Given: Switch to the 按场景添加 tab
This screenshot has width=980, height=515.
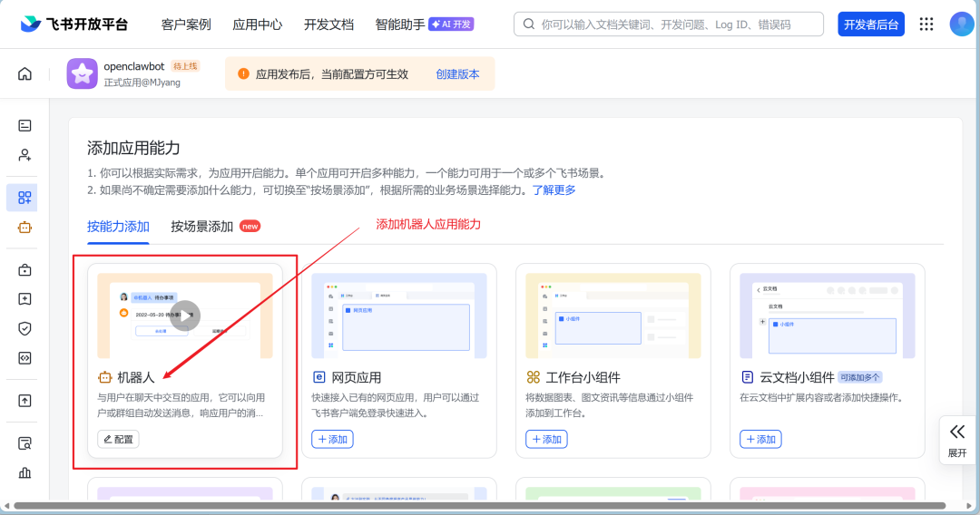Looking at the screenshot, I should point(202,227).
